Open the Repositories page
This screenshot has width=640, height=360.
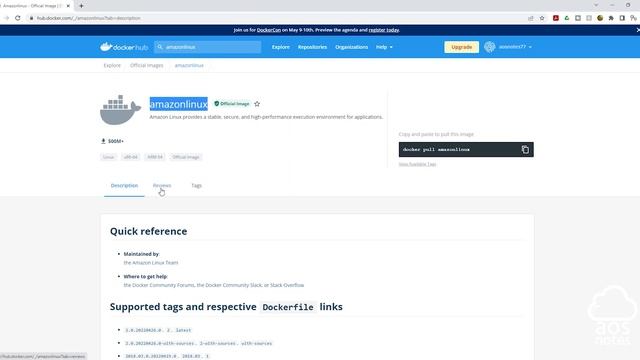(x=312, y=47)
